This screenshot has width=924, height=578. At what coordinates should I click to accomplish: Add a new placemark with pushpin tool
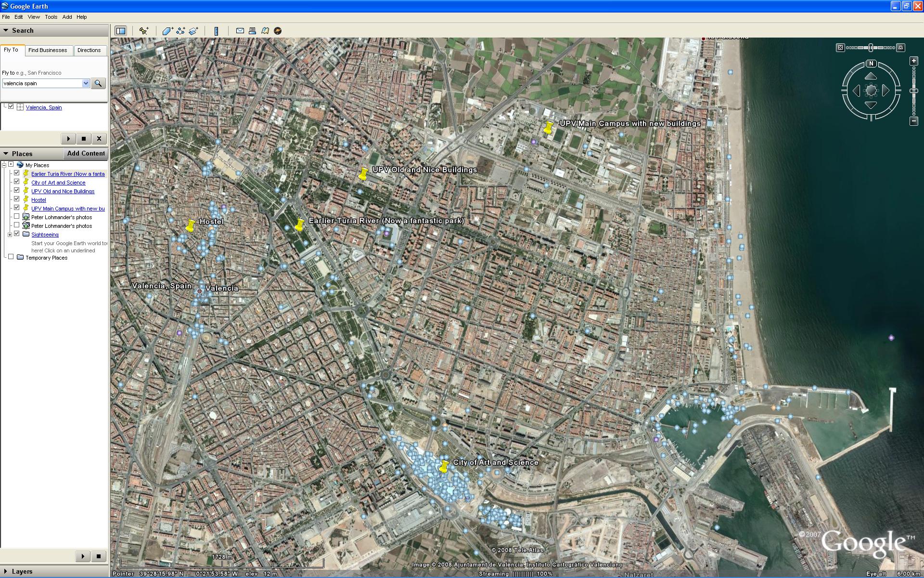(x=143, y=31)
